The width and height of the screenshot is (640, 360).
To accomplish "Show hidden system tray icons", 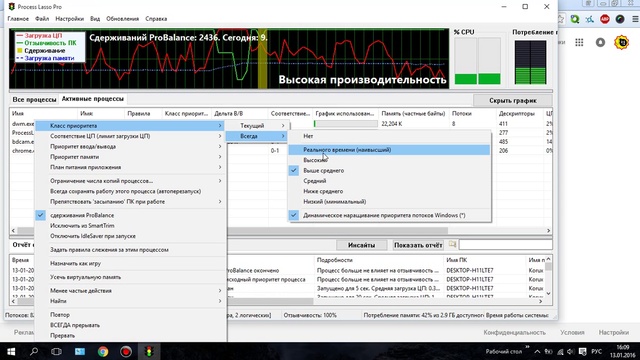I will point(537,351).
